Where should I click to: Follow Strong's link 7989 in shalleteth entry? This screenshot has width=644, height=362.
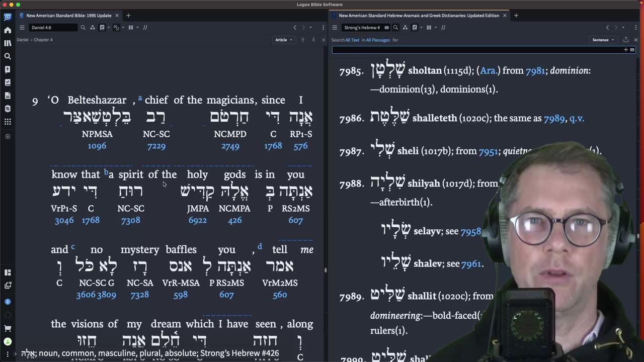tap(554, 119)
